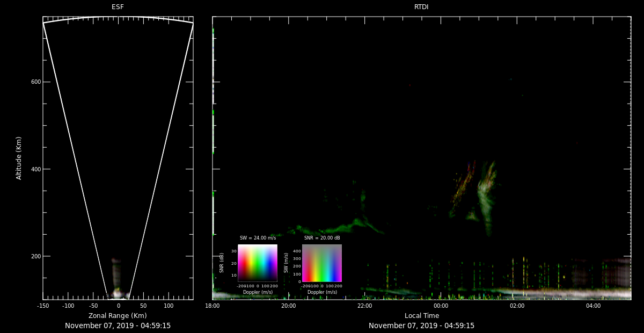
Task: Click the -100 zonal range tick label
Action: tap(68, 306)
